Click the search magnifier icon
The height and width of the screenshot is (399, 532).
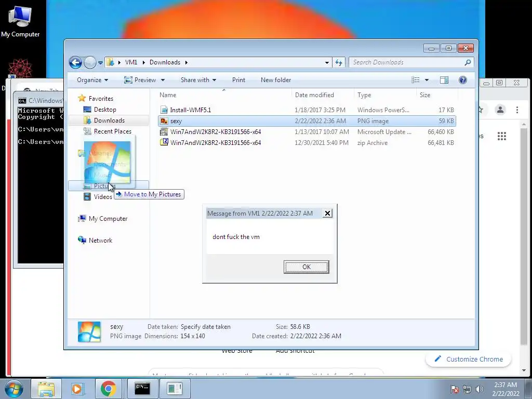[468, 62]
